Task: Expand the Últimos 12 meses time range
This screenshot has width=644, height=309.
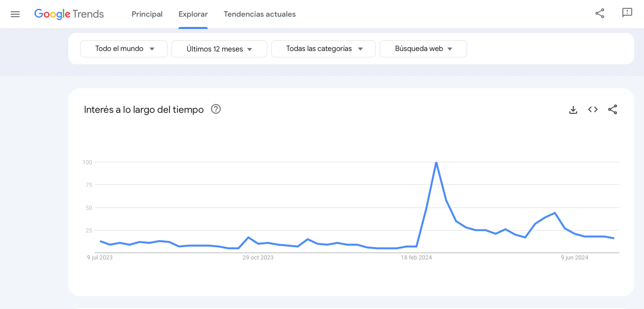Action: [219, 49]
